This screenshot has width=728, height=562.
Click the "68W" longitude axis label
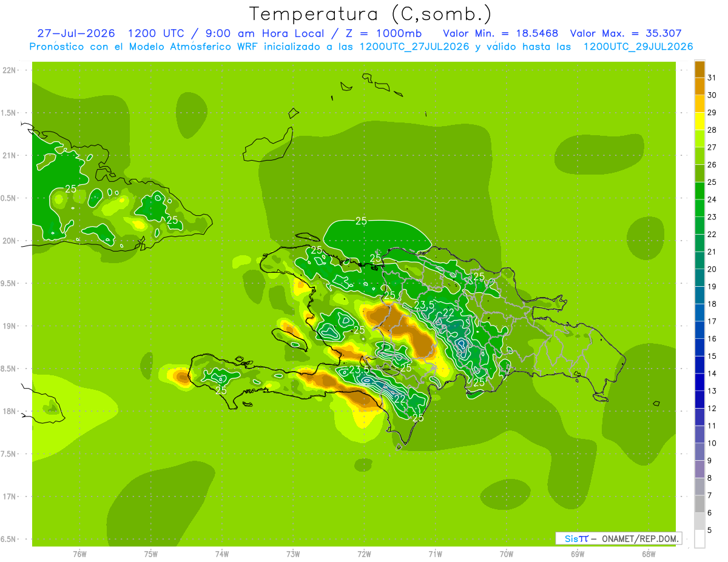tap(649, 554)
